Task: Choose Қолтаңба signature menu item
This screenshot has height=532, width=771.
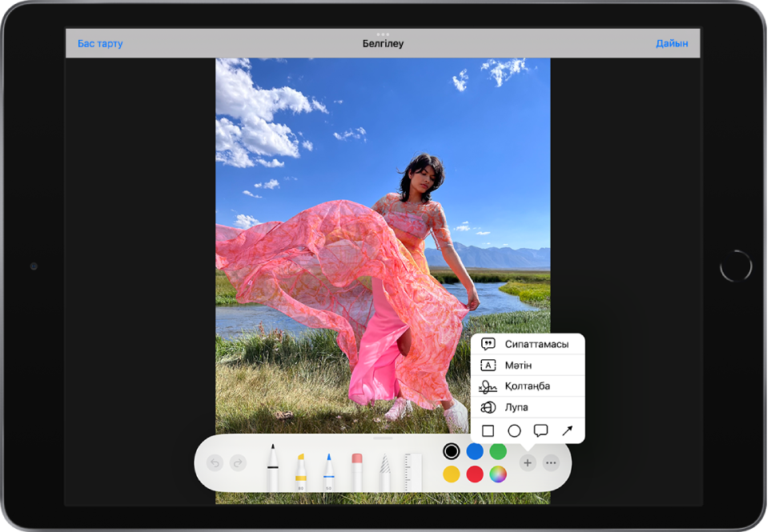Action: coord(528,386)
